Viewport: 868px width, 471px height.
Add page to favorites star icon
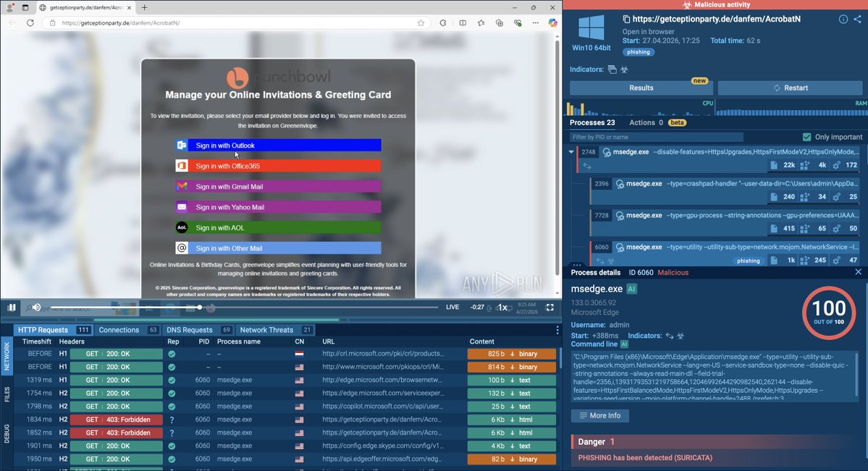(421, 22)
